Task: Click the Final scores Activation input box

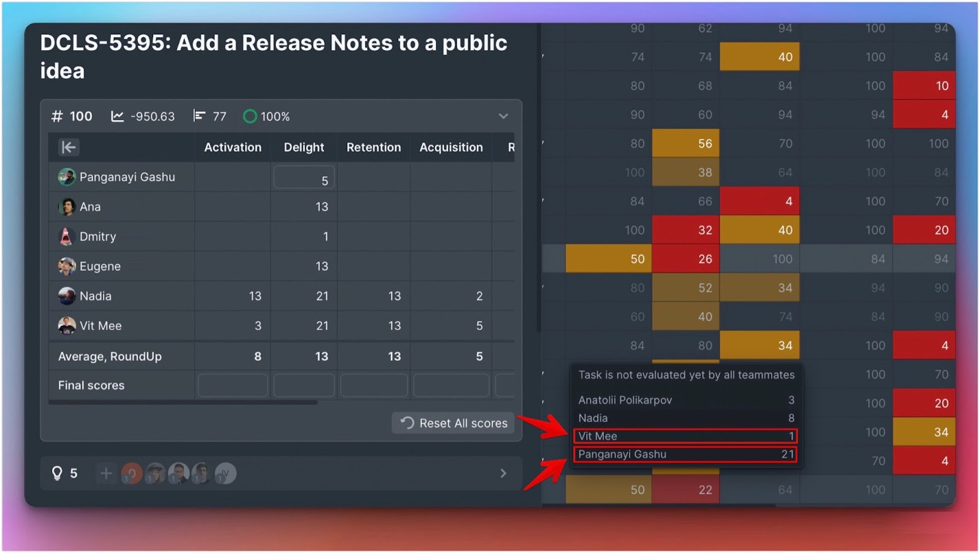Action: click(x=233, y=386)
